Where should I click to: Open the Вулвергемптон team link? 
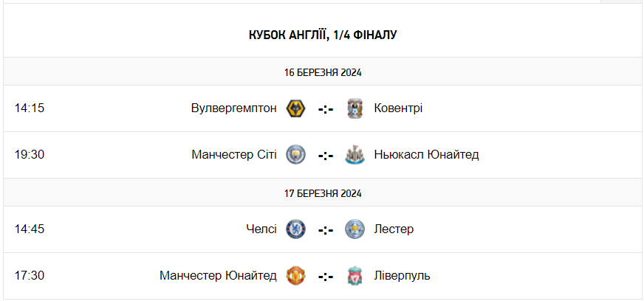233,108
